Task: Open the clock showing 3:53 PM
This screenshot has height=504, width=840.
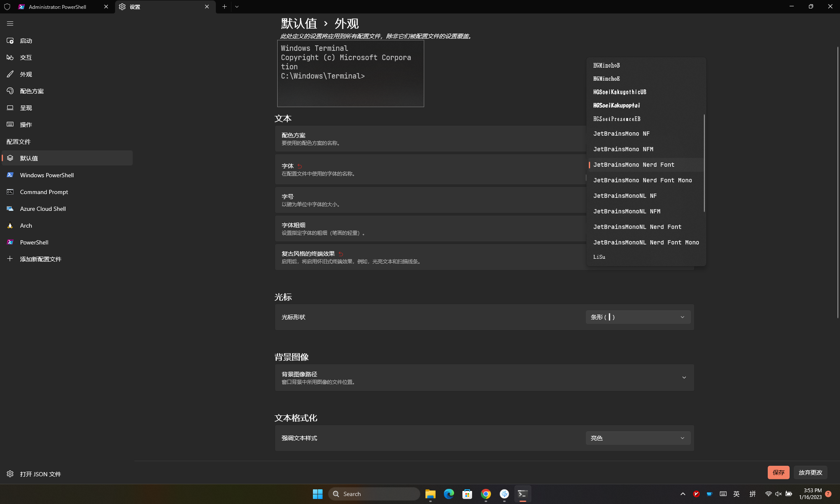Action: (810, 494)
